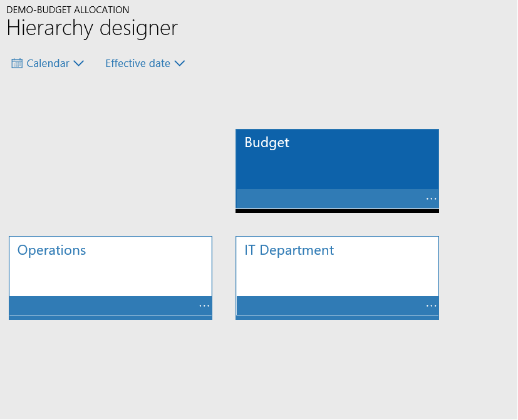Click the DEMO-BUDGET ALLOCATION breadcrumb label
The image size is (518, 420).
[68, 9]
